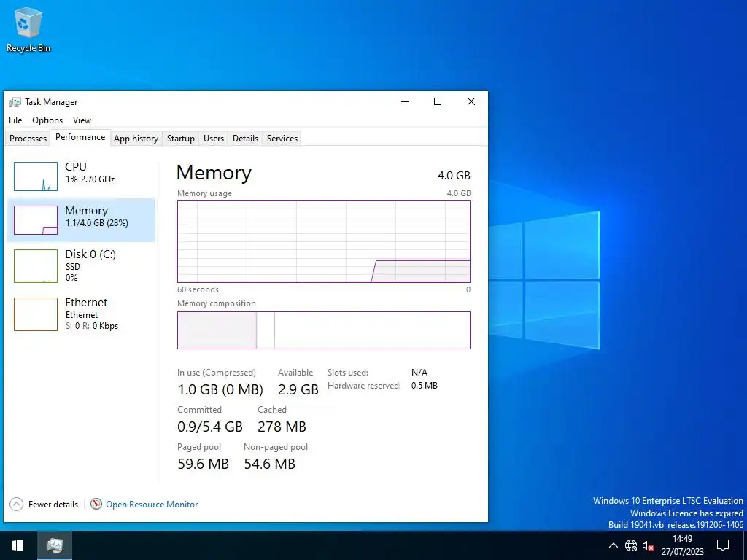Click the Slots used N/A value
747x560 pixels.
pos(419,373)
